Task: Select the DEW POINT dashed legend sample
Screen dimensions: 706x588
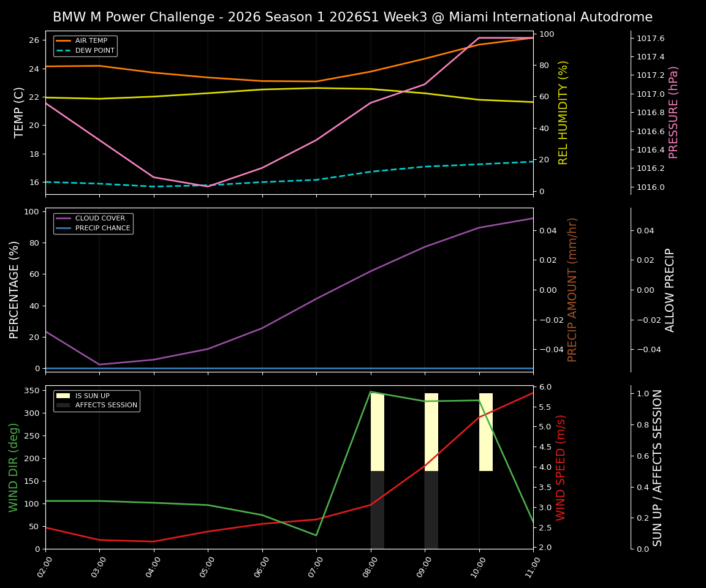Action: [63, 50]
